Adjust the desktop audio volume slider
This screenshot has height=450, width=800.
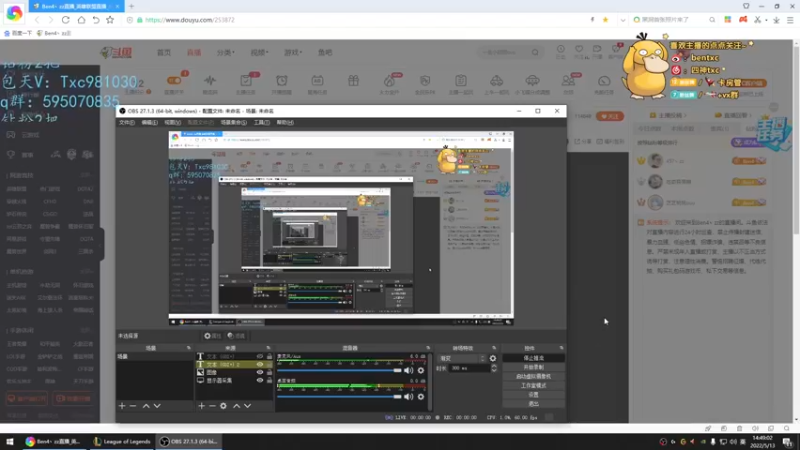pos(339,396)
